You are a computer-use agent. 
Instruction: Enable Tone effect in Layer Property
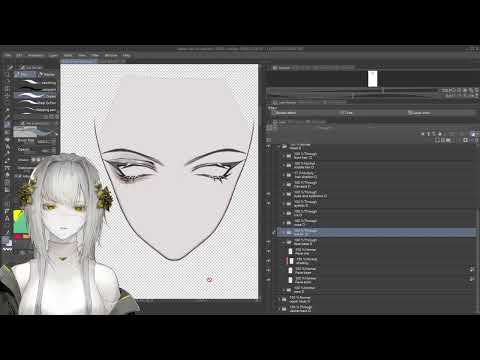coord(347,113)
